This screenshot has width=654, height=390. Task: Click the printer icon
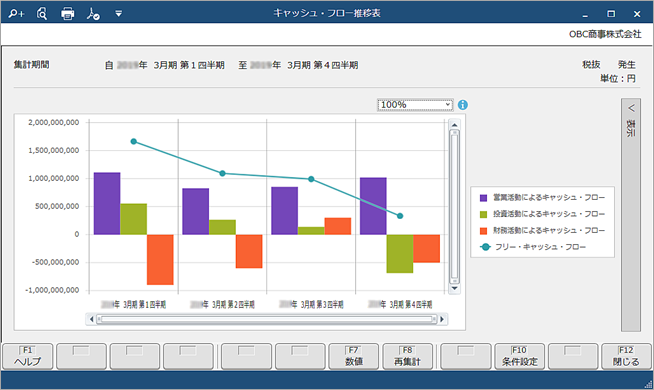(68, 14)
